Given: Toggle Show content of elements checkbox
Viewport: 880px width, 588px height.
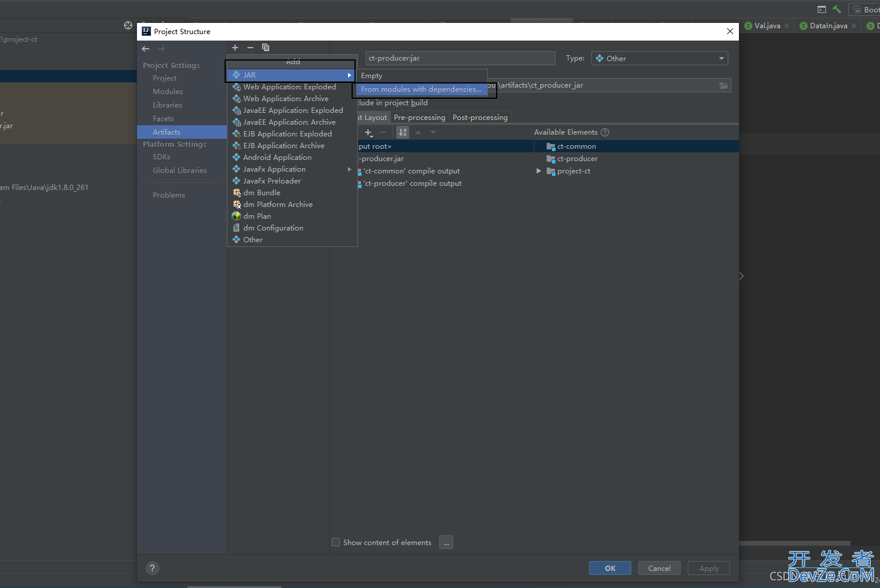Looking at the screenshot, I should [x=336, y=542].
